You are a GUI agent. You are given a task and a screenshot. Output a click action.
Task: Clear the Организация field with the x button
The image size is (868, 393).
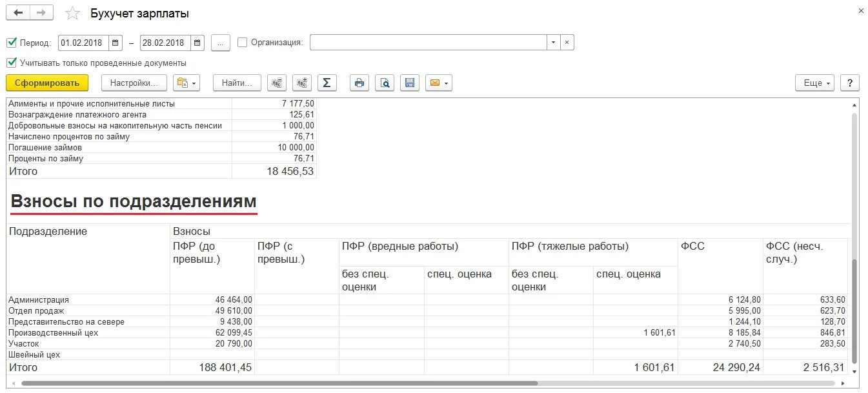pyautogui.click(x=567, y=43)
